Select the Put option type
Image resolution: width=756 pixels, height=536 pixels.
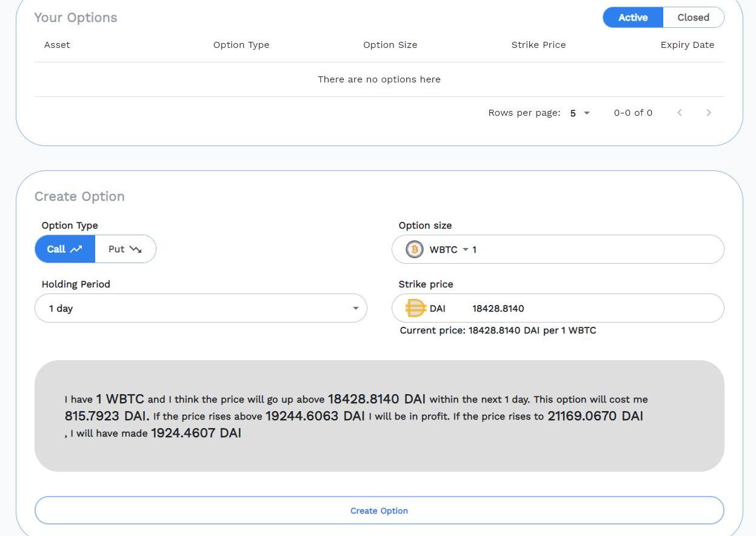125,249
